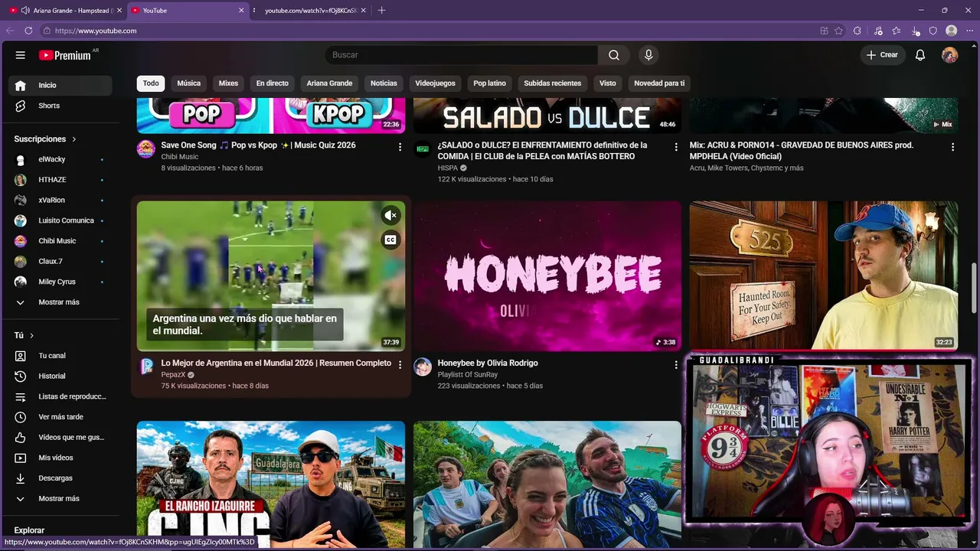Expand Suscripciones section arrow
Viewport: 980px width, 551px height.
[74, 139]
